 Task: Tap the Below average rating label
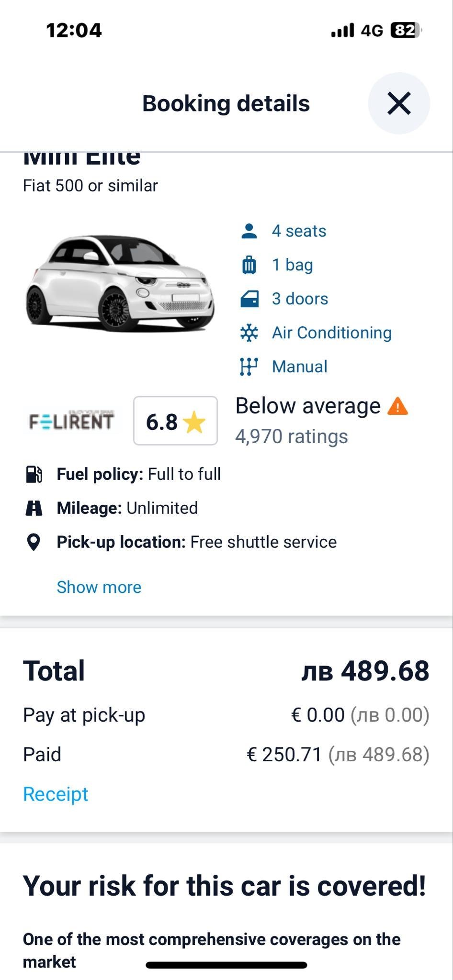pos(308,406)
